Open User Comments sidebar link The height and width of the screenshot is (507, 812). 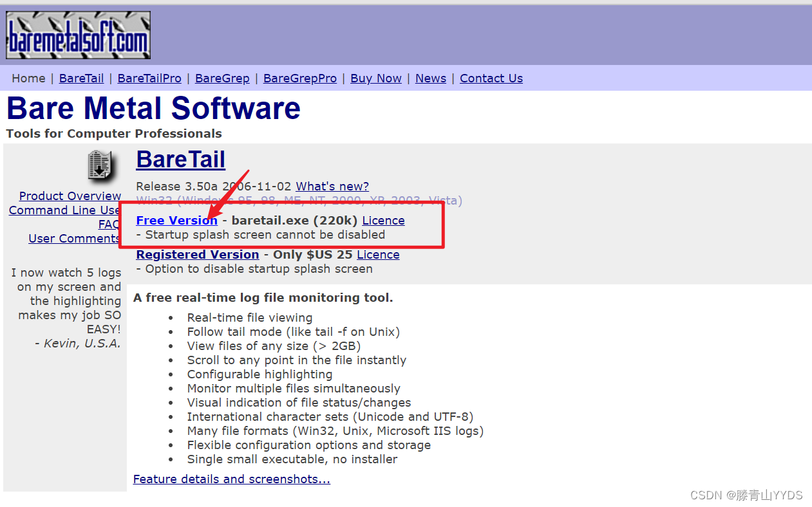click(x=75, y=239)
